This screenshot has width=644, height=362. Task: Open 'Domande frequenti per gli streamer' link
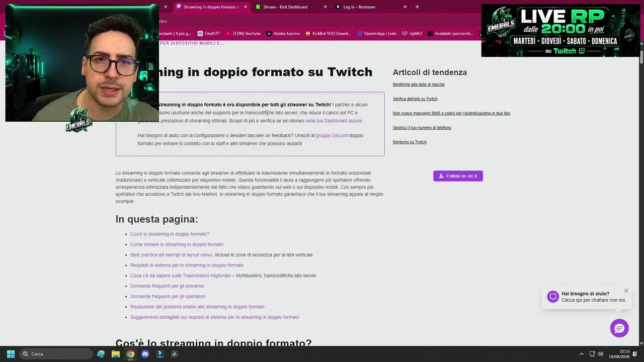167,286
